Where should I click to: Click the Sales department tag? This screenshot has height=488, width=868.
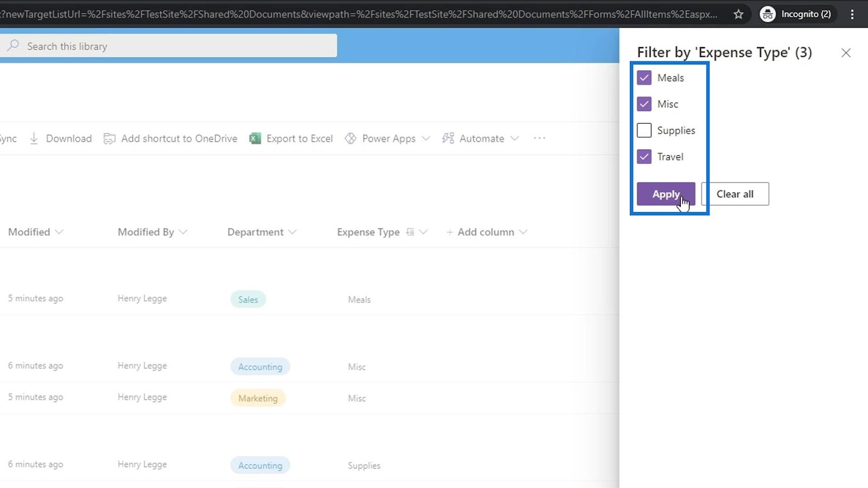click(x=248, y=299)
